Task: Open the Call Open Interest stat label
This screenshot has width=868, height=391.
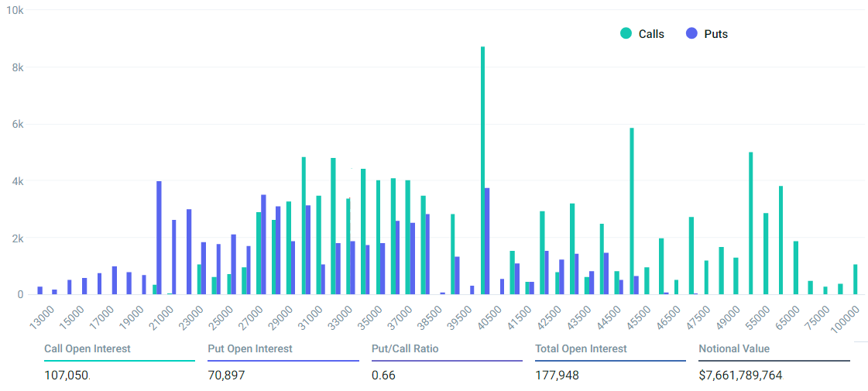Action: pyautogui.click(x=87, y=349)
